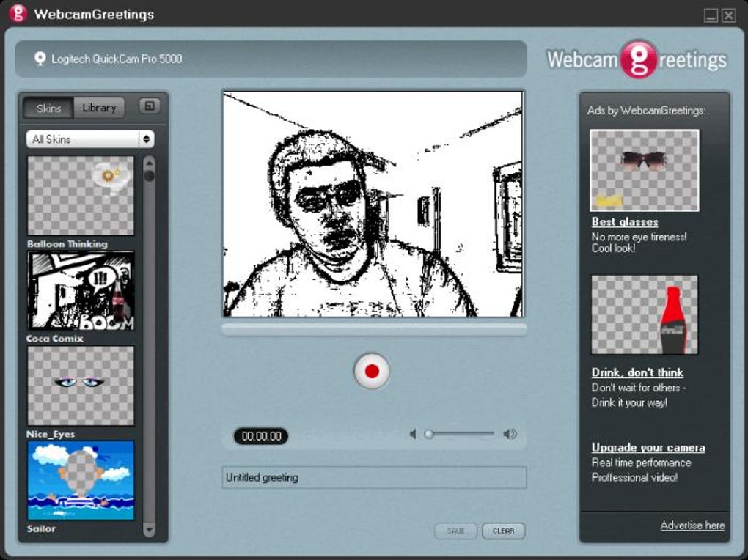Click the webcam video preview

tap(373, 204)
